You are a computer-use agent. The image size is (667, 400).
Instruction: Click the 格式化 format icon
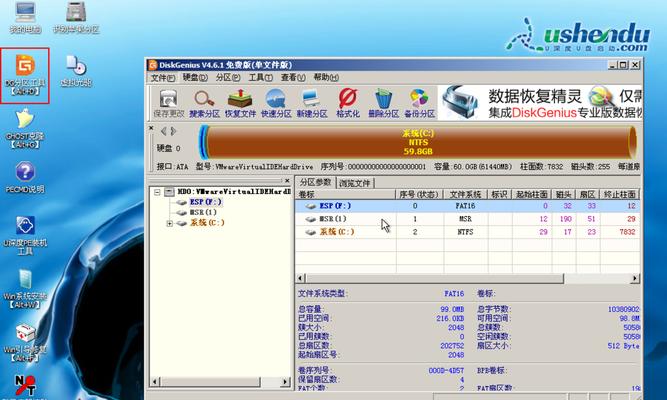pyautogui.click(x=348, y=103)
